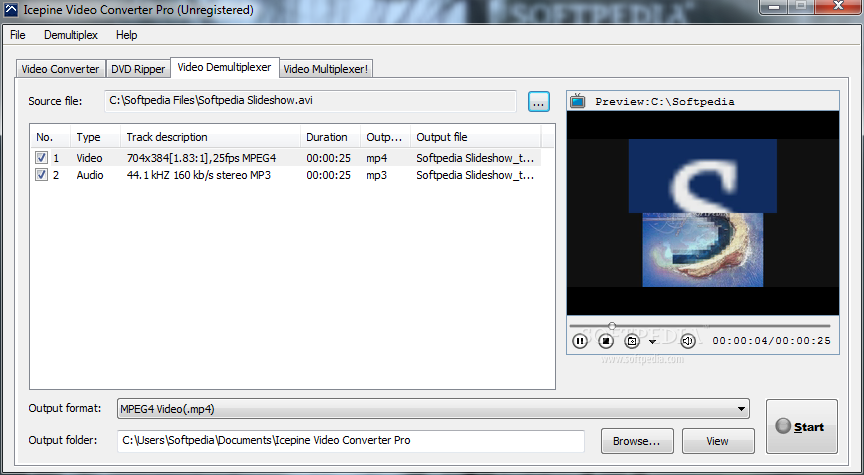The width and height of the screenshot is (864, 475).
Task: Mute the preview volume speaker icon
Action: [687, 341]
